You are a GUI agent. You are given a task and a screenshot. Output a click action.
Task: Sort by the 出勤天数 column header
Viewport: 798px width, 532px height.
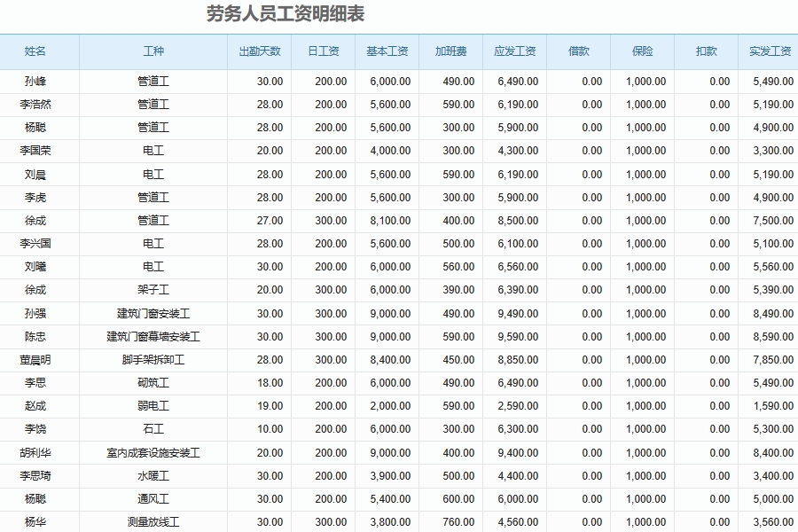point(260,51)
